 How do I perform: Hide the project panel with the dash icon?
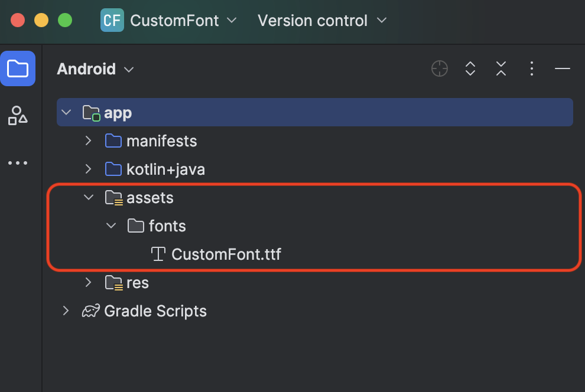[x=562, y=68]
